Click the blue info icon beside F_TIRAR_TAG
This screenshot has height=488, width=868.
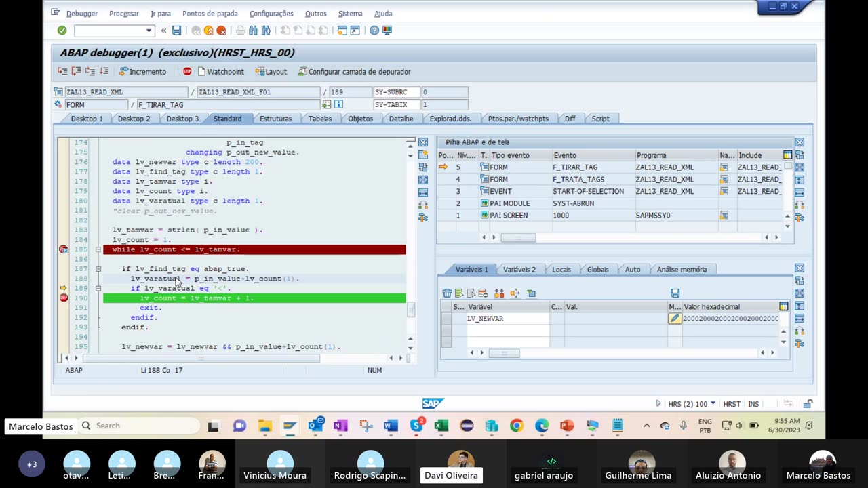[338, 104]
